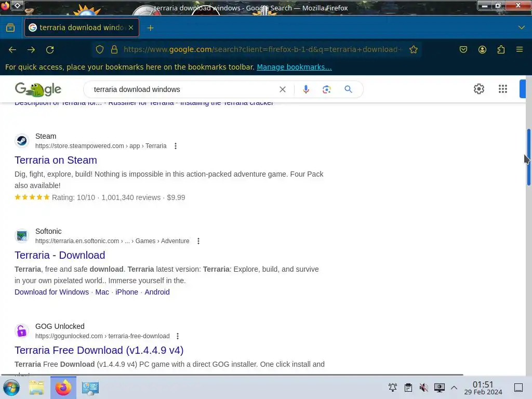Open the iPhone sitelink under Softonic
The height and width of the screenshot is (399, 532).
[x=127, y=292]
